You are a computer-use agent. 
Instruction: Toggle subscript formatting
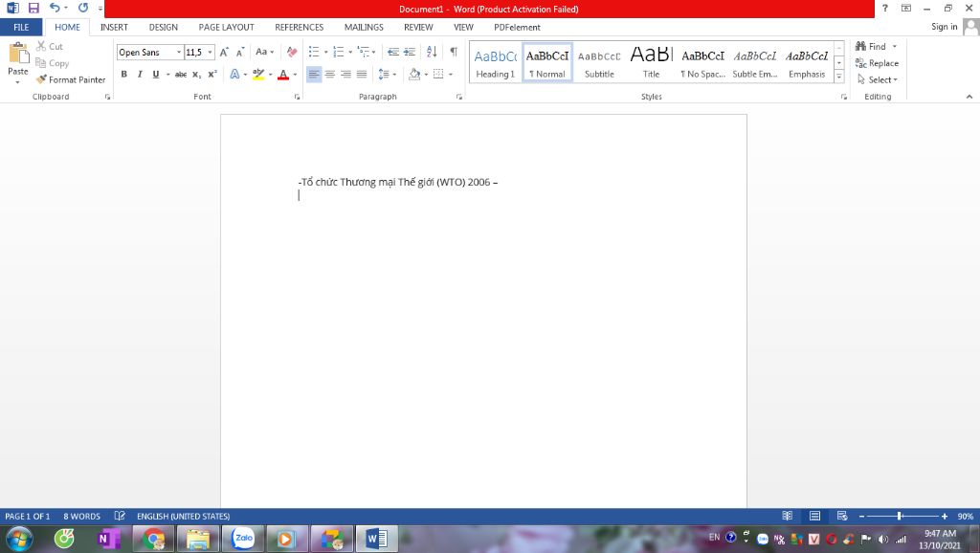(196, 74)
